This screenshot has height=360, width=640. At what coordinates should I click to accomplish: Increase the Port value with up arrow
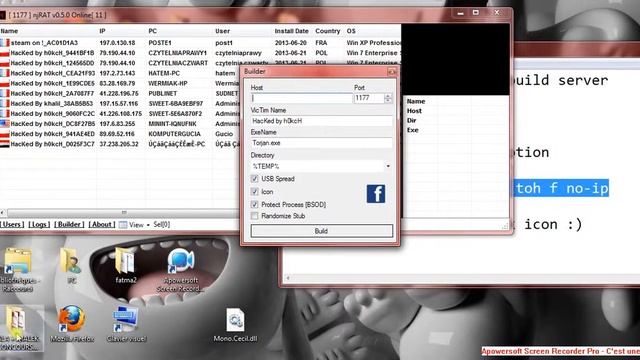(x=388, y=96)
